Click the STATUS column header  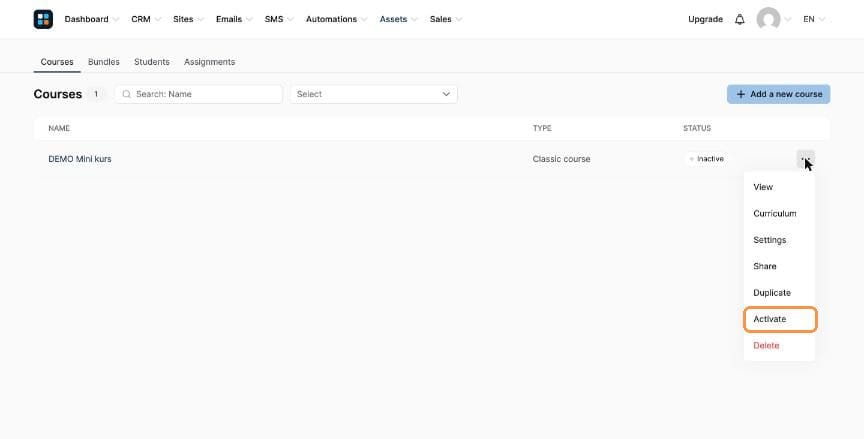point(697,128)
